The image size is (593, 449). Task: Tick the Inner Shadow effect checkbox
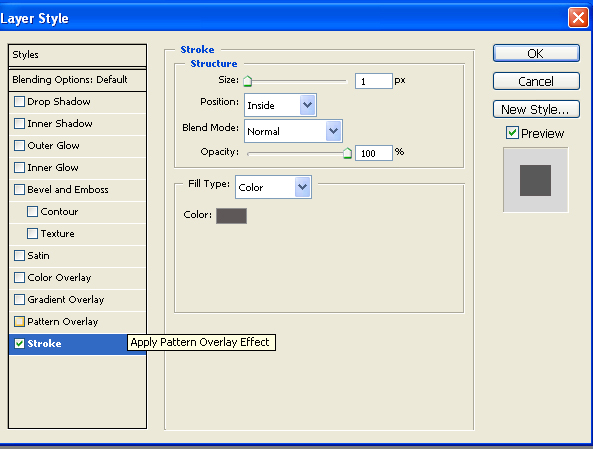pos(19,124)
